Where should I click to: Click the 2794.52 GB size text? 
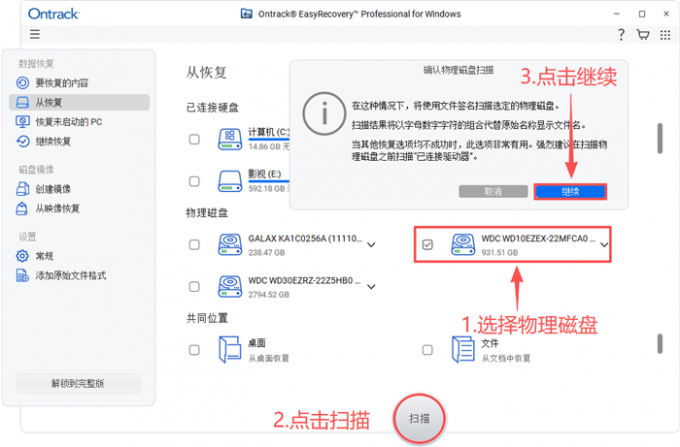269,294
